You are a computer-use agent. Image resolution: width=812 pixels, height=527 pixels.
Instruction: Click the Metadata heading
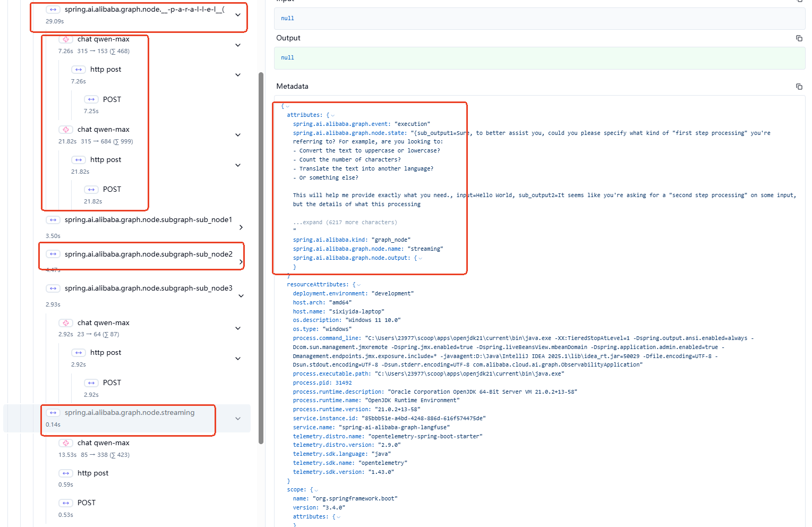pyautogui.click(x=292, y=87)
